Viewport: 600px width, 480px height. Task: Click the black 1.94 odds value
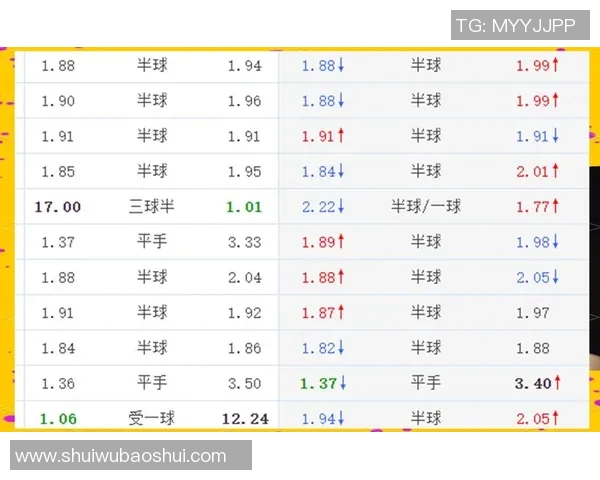245,66
